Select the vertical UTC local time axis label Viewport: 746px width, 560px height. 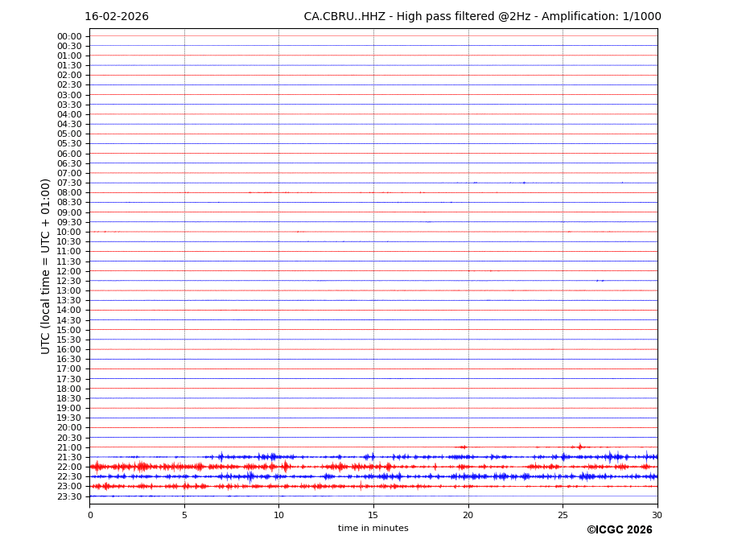(47, 266)
